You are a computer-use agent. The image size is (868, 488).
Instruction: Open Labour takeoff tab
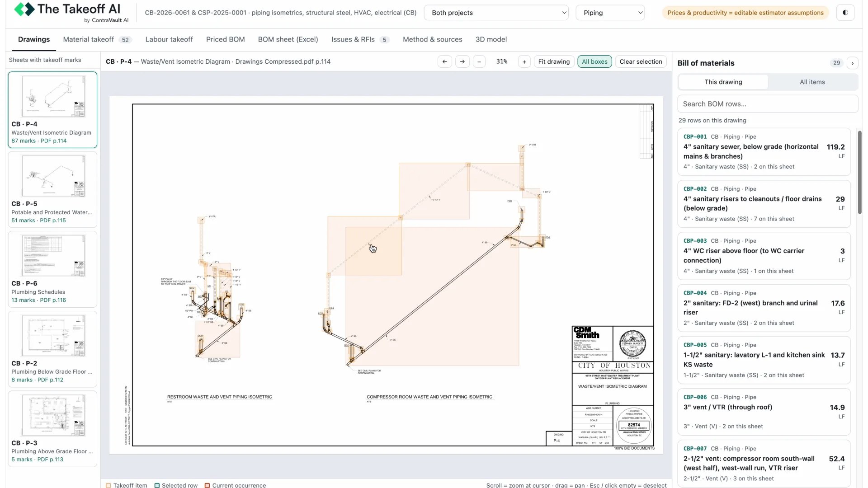(x=169, y=39)
